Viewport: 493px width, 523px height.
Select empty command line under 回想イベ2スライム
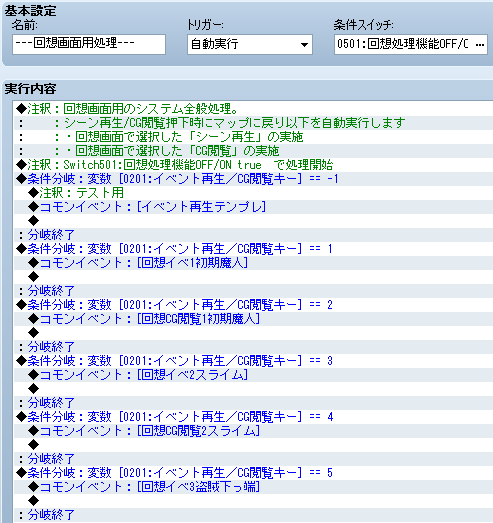254,389
